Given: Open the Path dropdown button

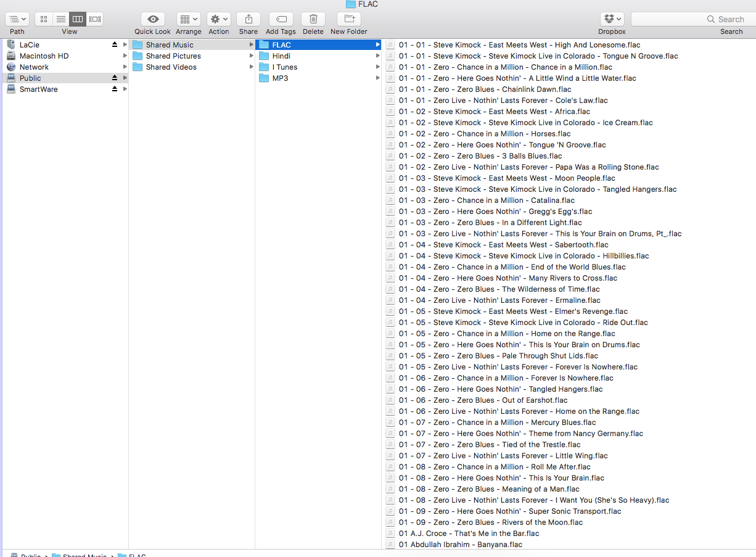Looking at the screenshot, I should click(17, 19).
